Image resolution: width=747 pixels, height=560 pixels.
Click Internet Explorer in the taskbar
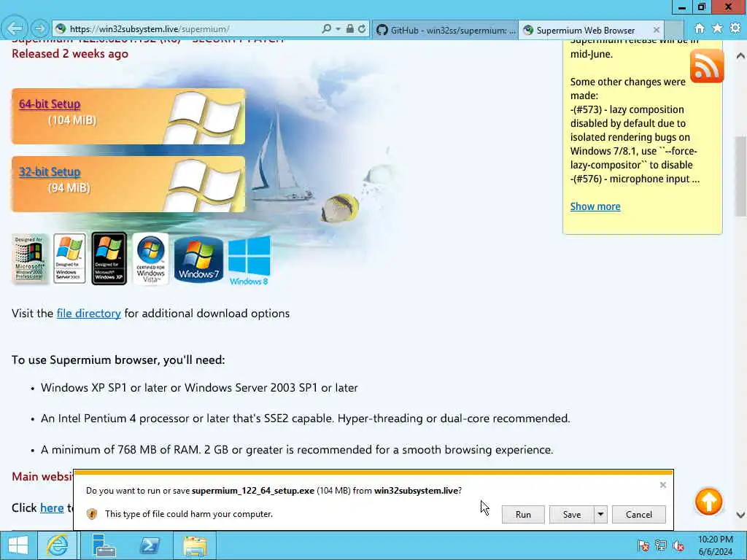(x=57, y=545)
